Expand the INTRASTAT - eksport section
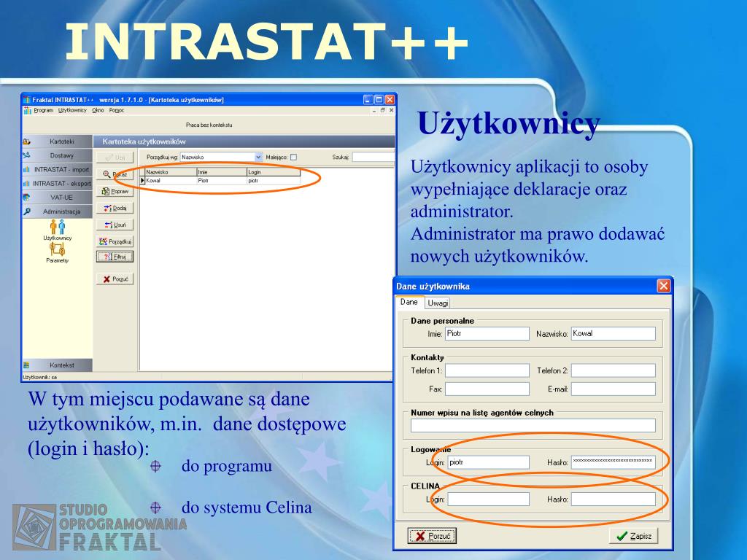Viewport: 747px width, 560px height. point(58,183)
